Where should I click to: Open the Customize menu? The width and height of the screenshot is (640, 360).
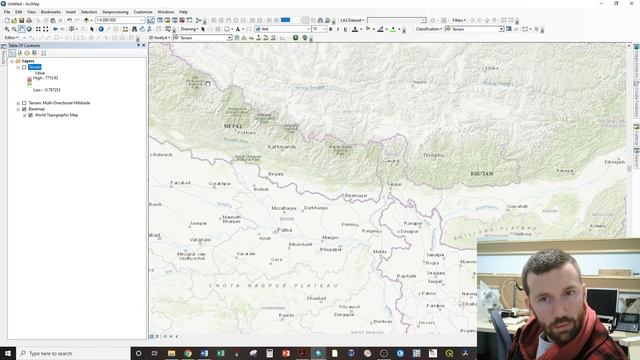[x=143, y=12]
